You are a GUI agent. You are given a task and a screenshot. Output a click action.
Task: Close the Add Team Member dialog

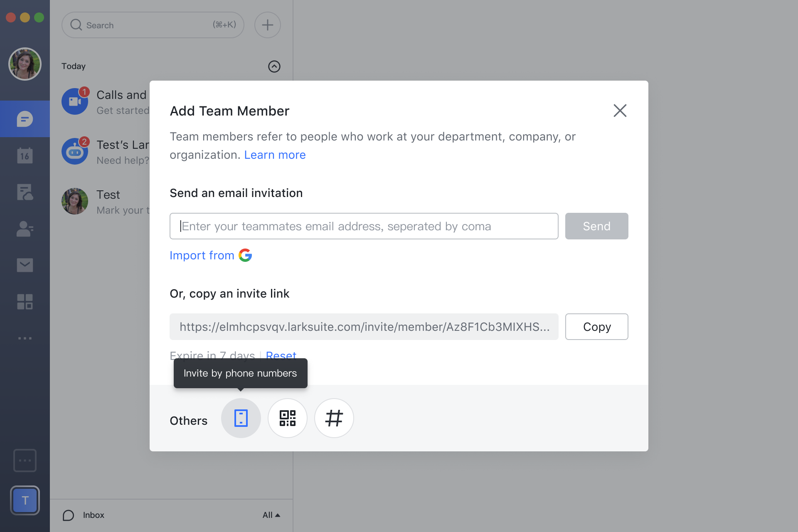(620, 111)
